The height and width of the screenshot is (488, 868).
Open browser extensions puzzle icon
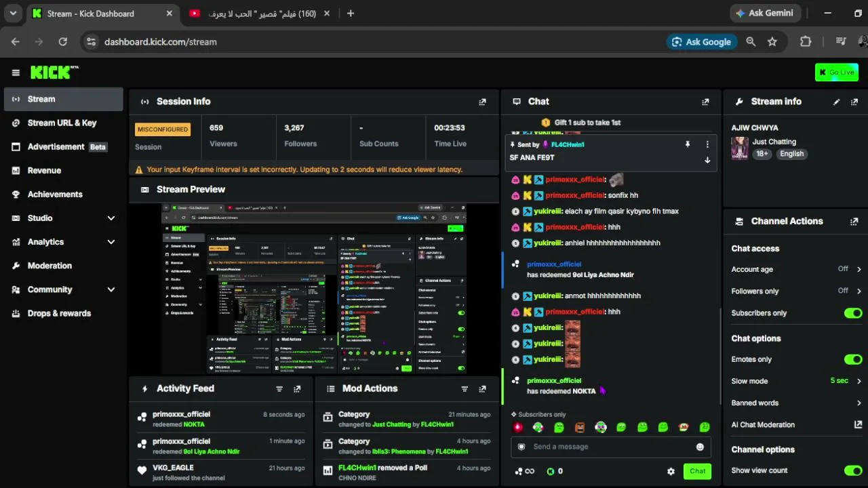tap(806, 42)
